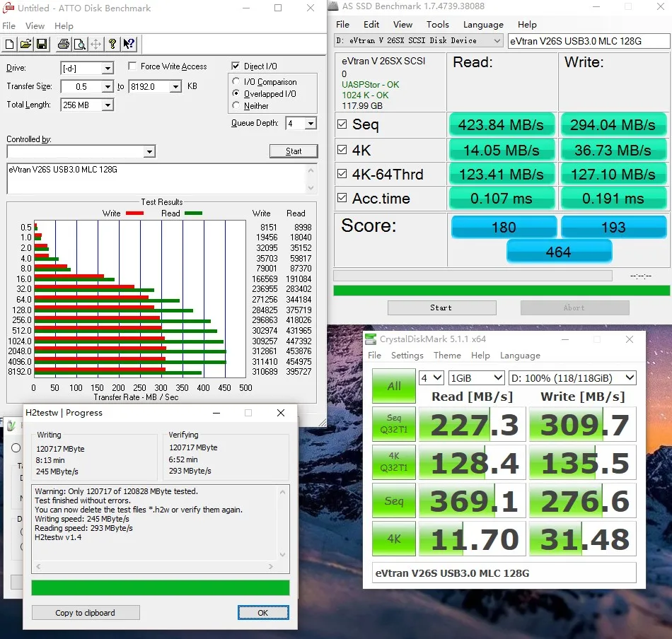Open CrystalDiskMark Theme menu
The height and width of the screenshot is (639, 672).
(447, 356)
